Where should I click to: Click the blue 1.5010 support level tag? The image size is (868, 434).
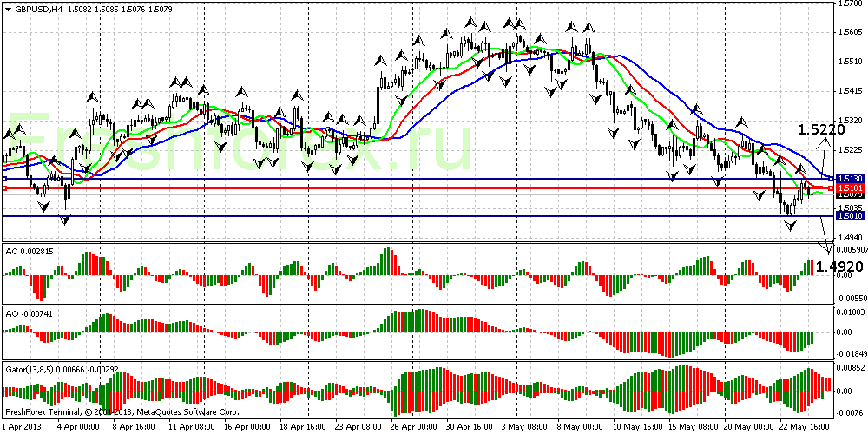pos(850,215)
